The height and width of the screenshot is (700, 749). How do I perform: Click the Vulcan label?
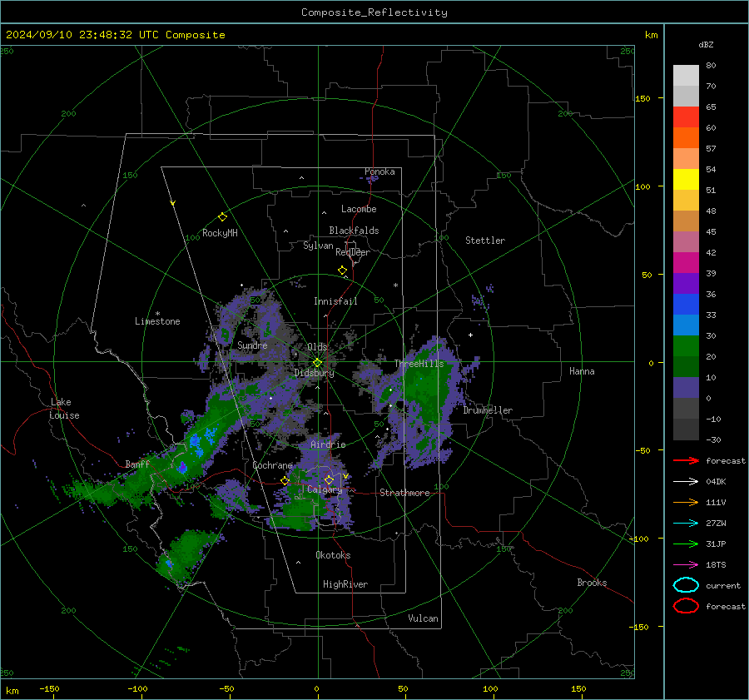423,618
